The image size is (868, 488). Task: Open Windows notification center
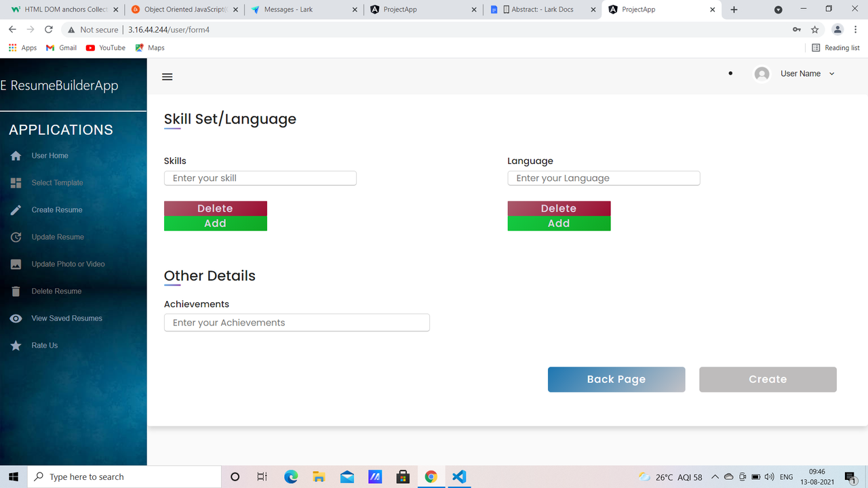click(x=850, y=477)
